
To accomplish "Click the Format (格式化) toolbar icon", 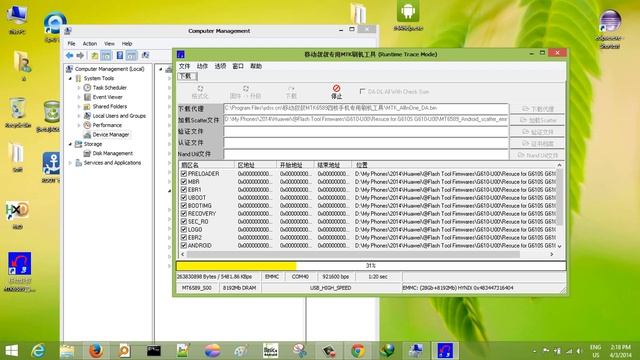I will 200,89.
